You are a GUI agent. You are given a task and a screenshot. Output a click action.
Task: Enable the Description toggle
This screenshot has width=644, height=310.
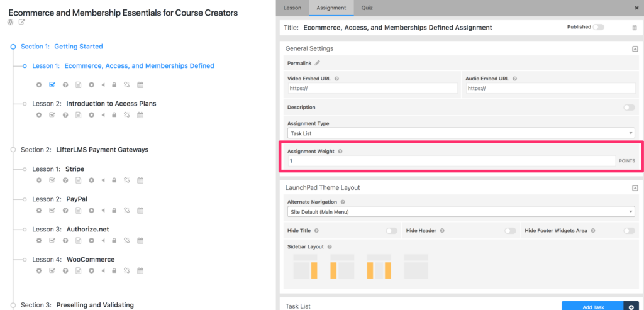click(x=629, y=108)
